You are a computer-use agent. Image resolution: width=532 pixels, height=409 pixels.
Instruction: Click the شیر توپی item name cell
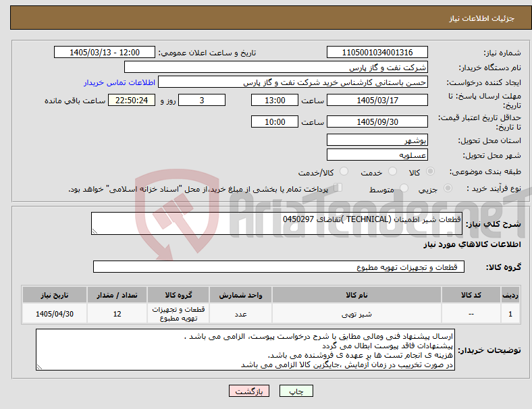click(x=356, y=314)
